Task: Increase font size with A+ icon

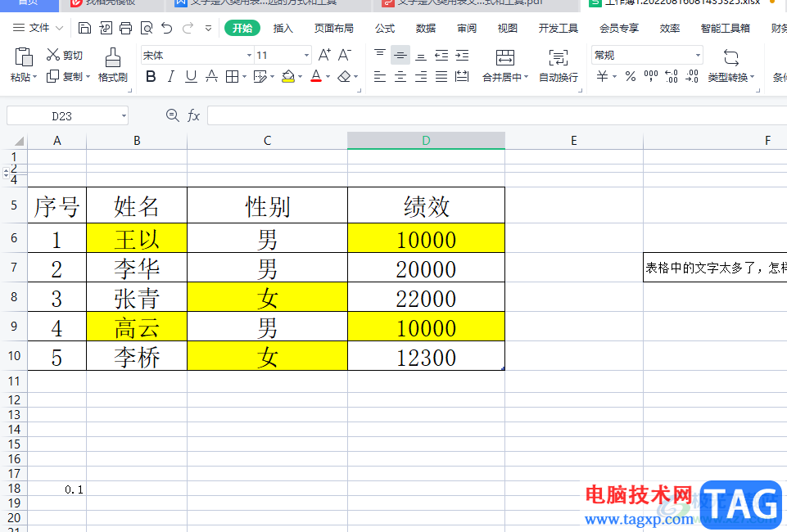Action: pos(325,55)
